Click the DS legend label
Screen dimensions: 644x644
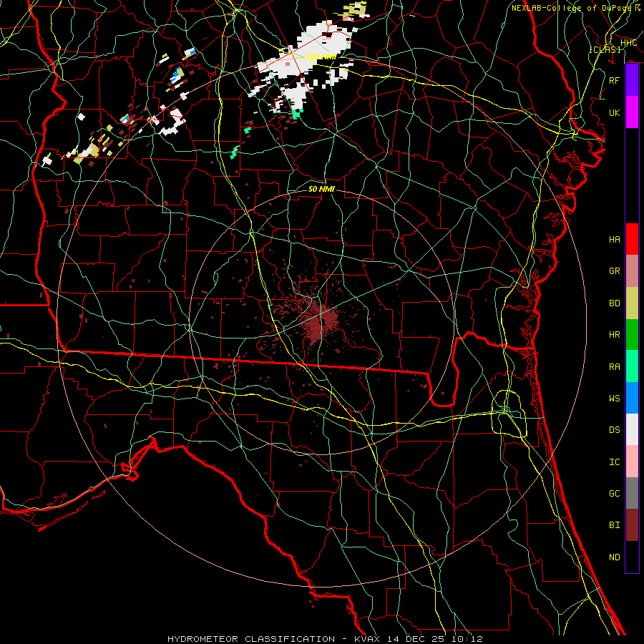click(614, 429)
